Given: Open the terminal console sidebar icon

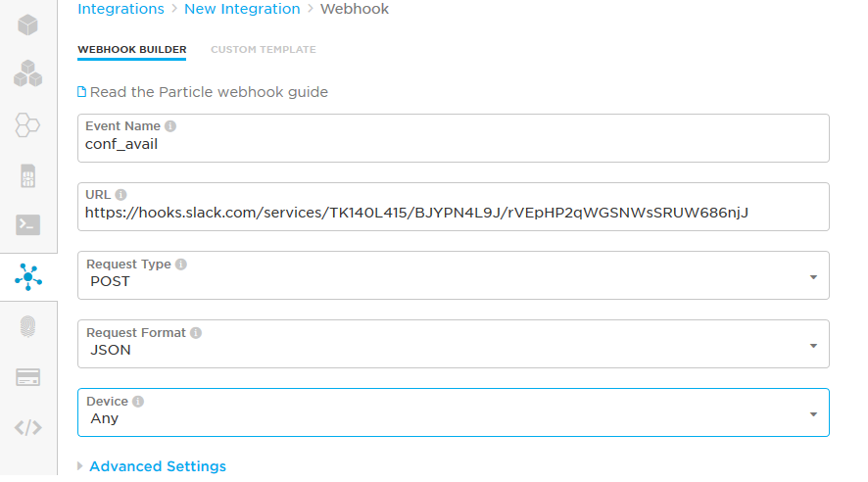Looking at the screenshot, I should point(28,225).
